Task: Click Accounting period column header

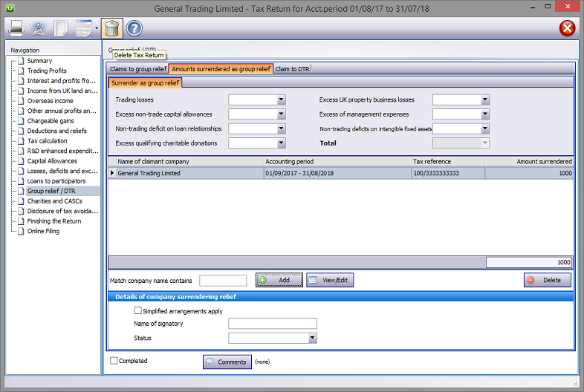Action: pos(337,162)
